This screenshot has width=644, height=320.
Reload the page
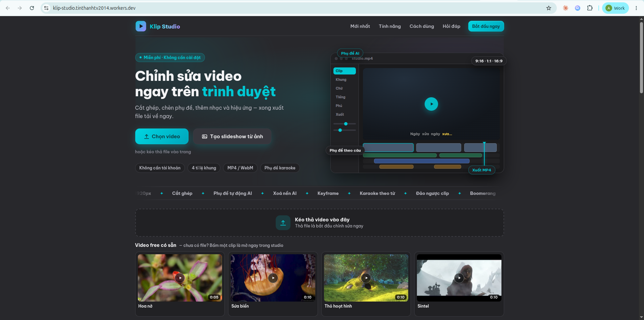[32, 8]
